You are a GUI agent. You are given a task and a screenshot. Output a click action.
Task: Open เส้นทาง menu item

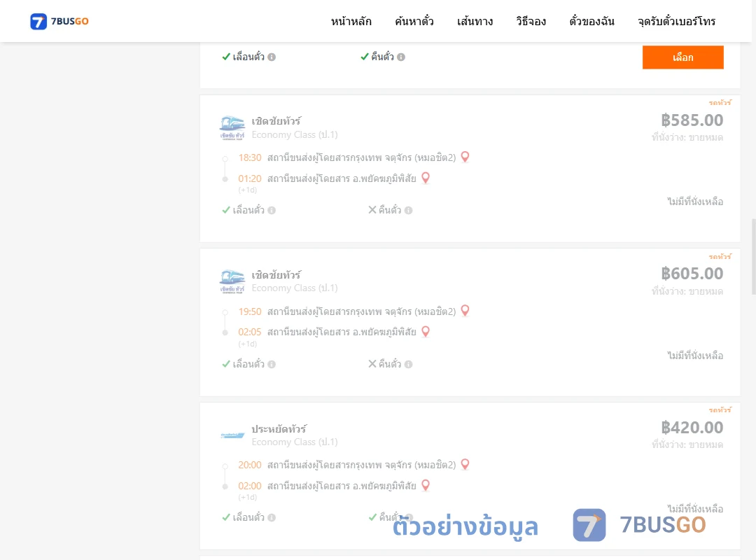click(475, 21)
